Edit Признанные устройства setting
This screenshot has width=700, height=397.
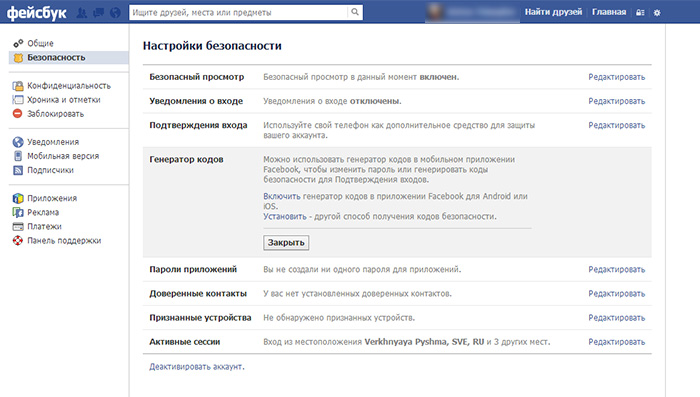[x=617, y=318]
